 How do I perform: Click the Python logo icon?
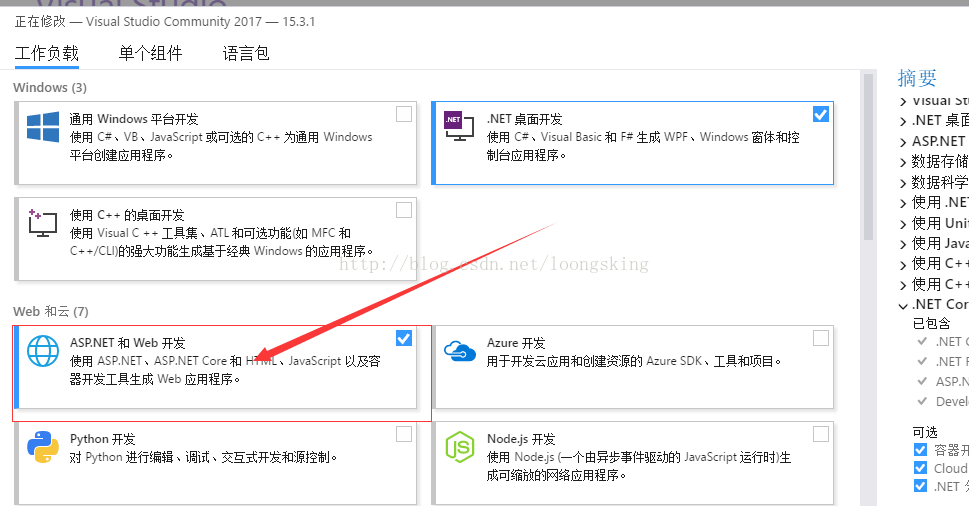[43, 447]
